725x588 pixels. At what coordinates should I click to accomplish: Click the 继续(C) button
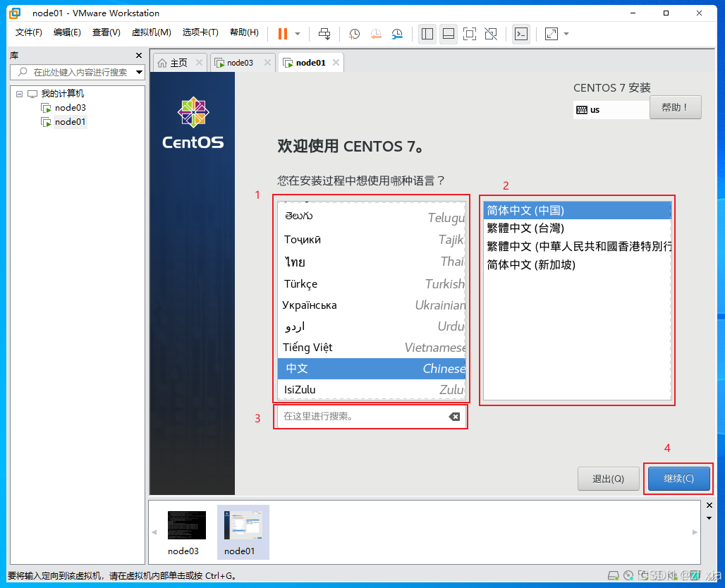click(x=678, y=479)
